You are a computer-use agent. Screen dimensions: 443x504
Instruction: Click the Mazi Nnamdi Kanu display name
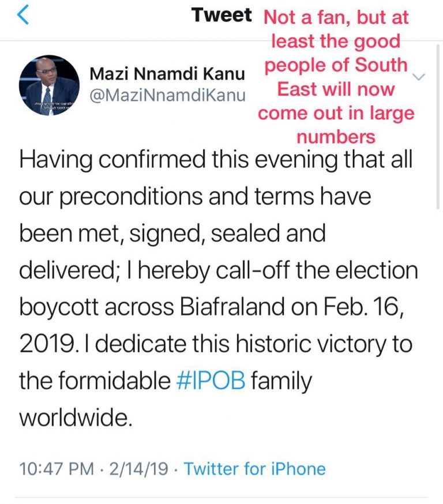click(x=167, y=74)
